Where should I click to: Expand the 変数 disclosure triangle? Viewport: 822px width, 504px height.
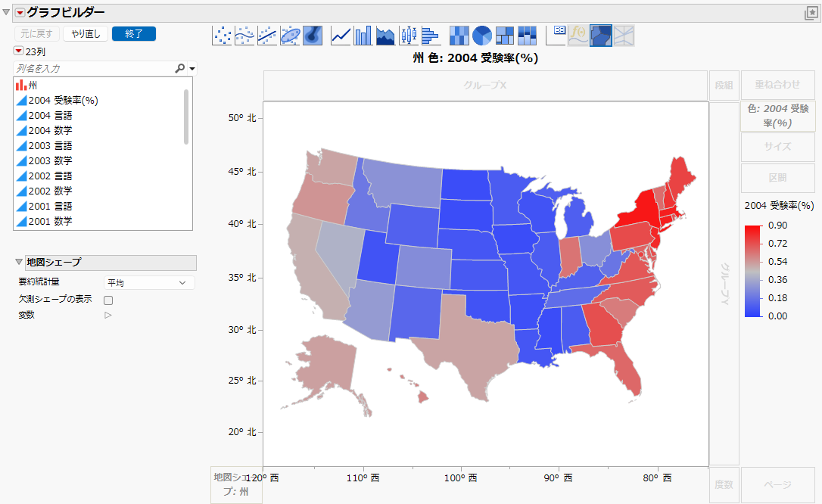pos(108,315)
